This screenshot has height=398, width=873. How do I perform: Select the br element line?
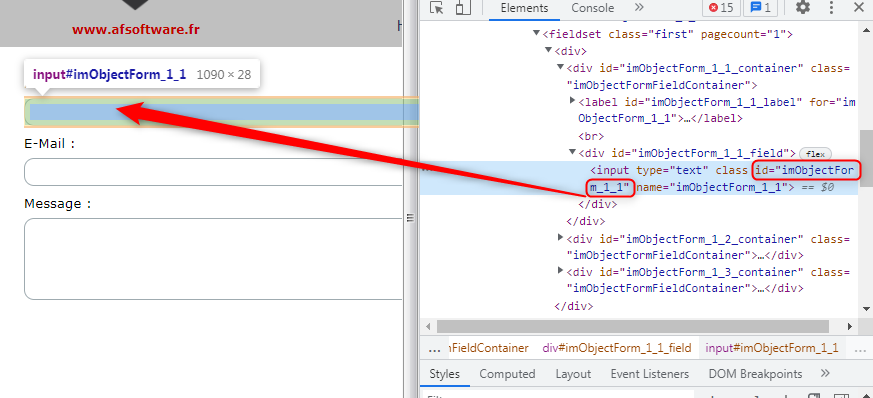tap(591, 136)
